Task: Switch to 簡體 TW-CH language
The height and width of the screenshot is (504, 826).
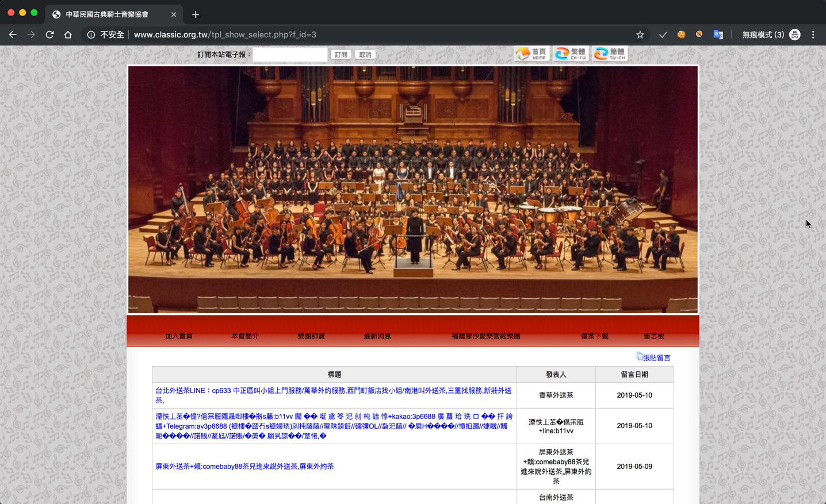Action: pyautogui.click(x=610, y=54)
